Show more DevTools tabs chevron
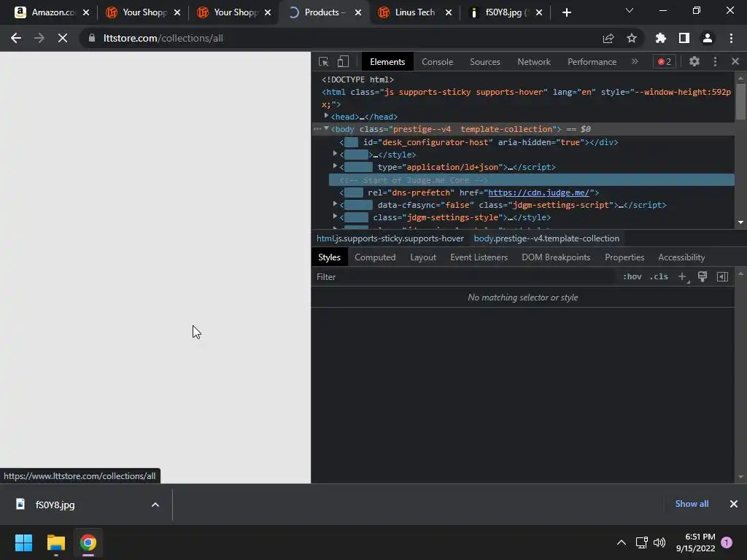 point(635,61)
